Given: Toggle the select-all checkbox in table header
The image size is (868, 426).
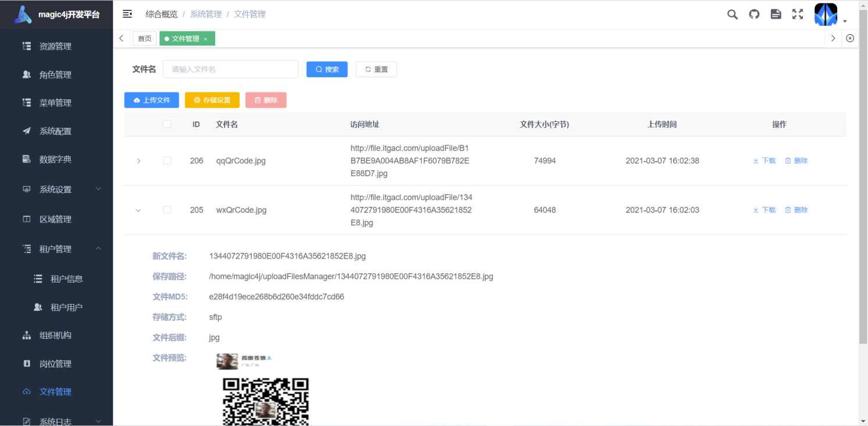Looking at the screenshot, I should [x=167, y=124].
